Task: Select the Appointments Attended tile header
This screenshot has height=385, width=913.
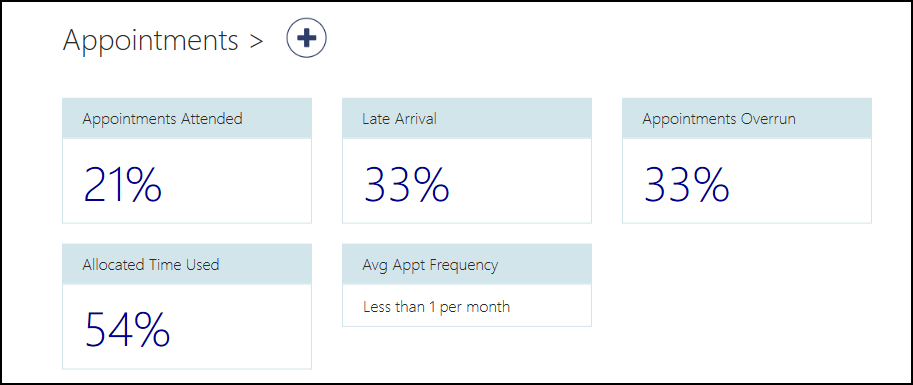Action: tap(187, 118)
